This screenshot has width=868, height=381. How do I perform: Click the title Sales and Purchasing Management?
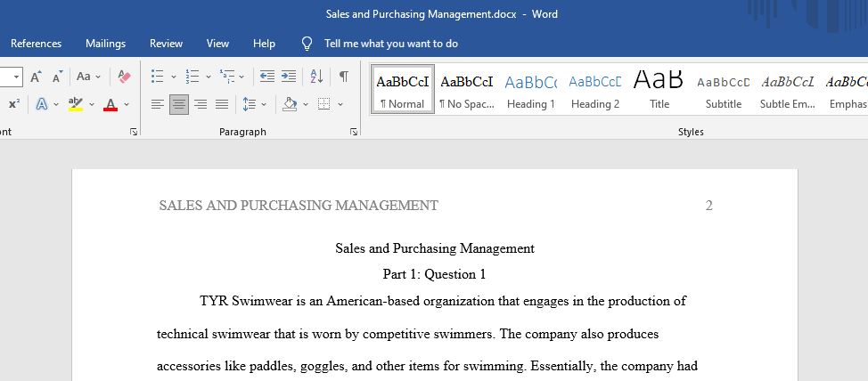tap(435, 248)
